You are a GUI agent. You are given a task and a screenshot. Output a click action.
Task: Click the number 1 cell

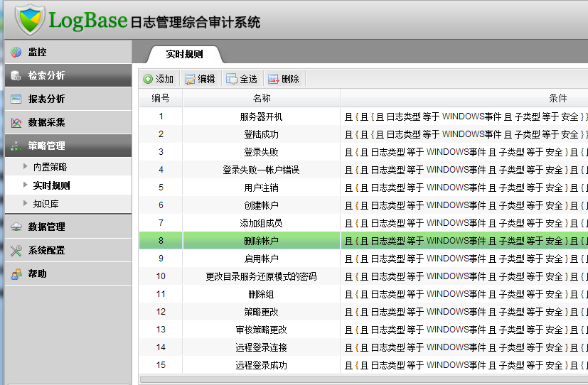[161, 116]
